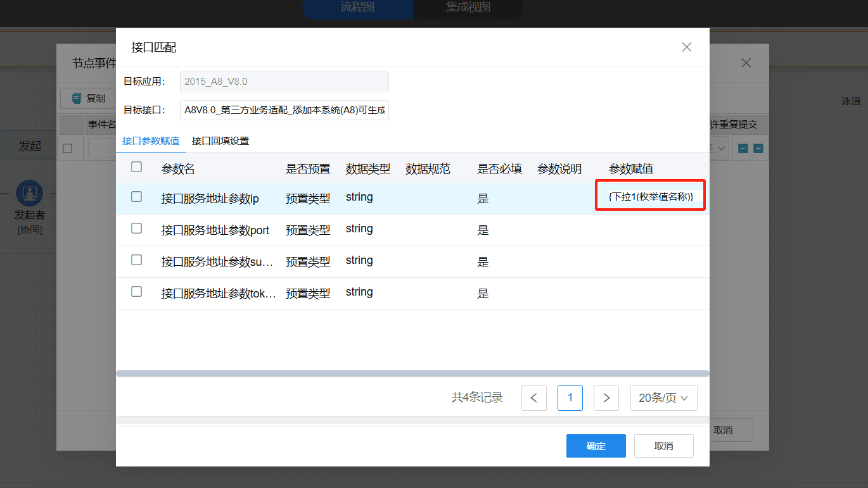Viewport: 868px width, 488px height.
Task: Check the 接口服务地址参数tok… row checkbox
Action: tap(136, 292)
